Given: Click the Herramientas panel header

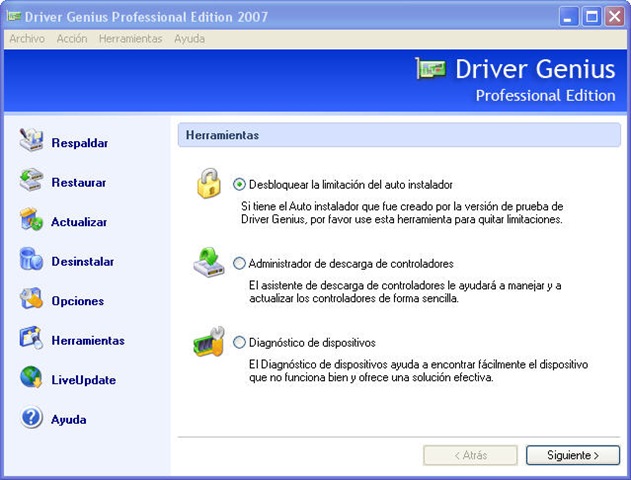Looking at the screenshot, I should point(399,135).
